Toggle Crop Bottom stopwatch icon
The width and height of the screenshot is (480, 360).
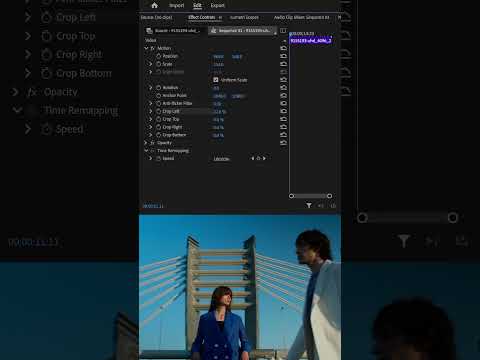tap(159, 135)
